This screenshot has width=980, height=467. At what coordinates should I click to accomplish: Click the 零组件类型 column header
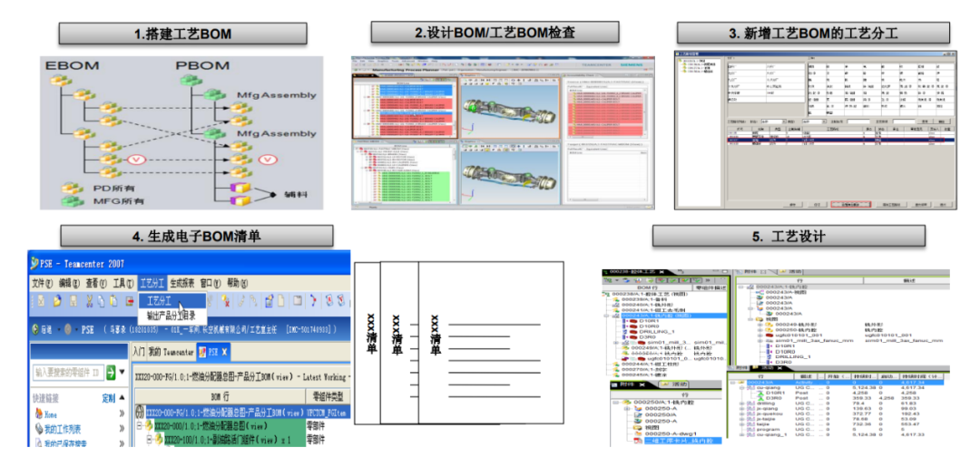click(327, 396)
